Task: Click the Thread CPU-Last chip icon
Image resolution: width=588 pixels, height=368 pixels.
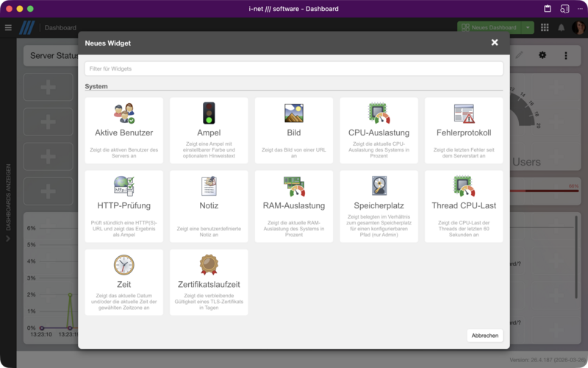Action: pyautogui.click(x=464, y=186)
